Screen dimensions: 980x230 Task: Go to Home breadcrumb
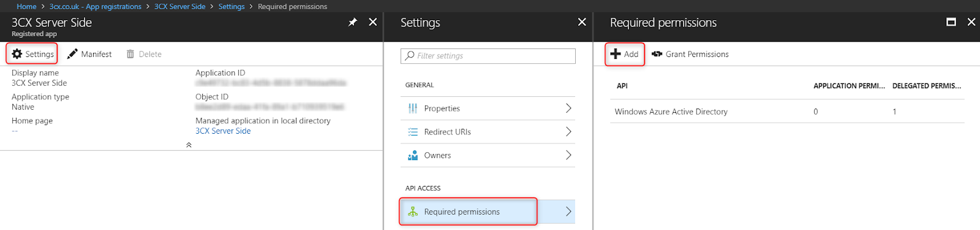point(26,6)
